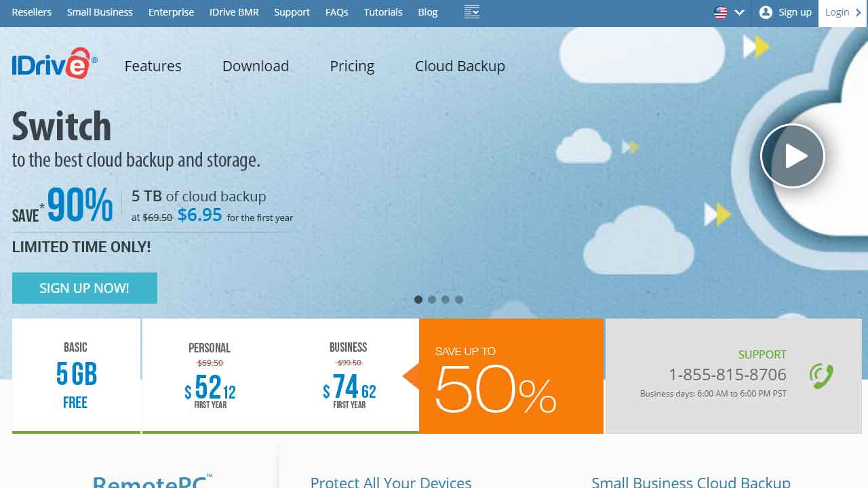Expand the language dropdown arrow

tap(739, 12)
